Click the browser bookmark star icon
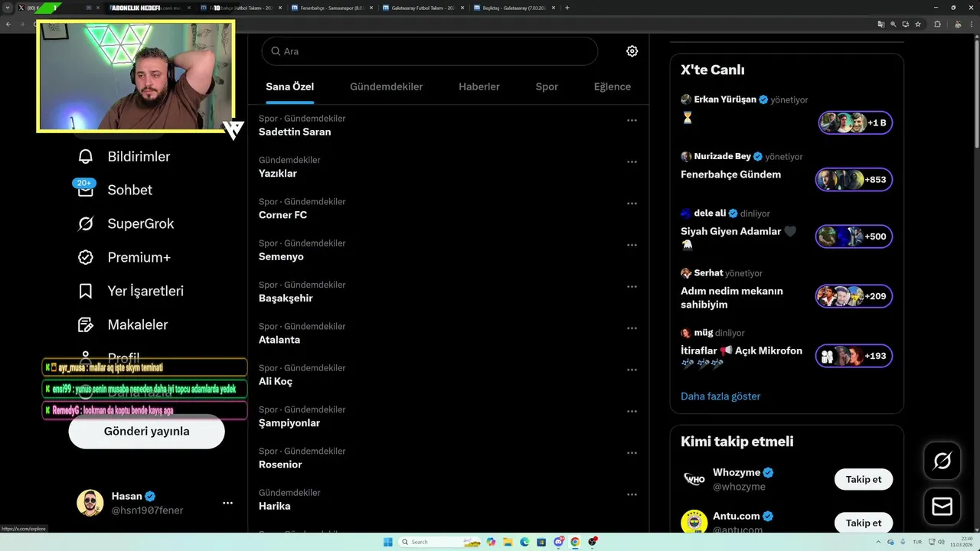 pyautogui.click(x=917, y=24)
